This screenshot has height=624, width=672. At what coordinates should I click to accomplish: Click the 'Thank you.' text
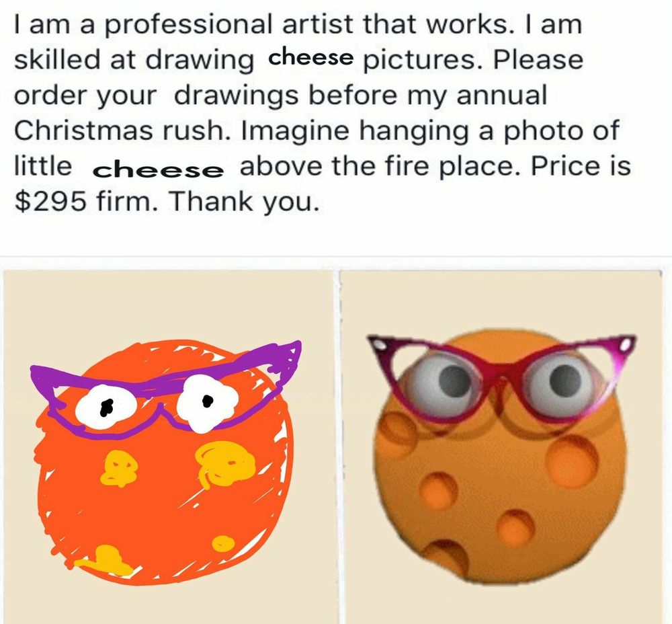click(243, 200)
